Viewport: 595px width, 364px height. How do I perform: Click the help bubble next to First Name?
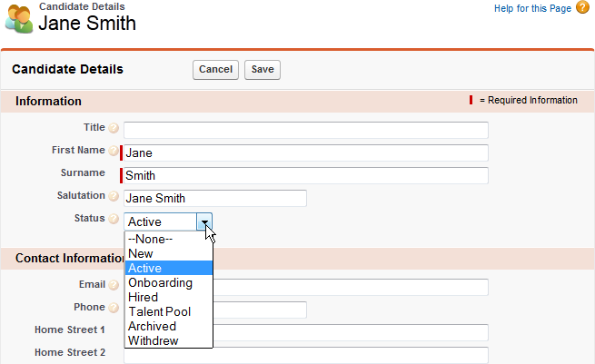[x=114, y=152]
